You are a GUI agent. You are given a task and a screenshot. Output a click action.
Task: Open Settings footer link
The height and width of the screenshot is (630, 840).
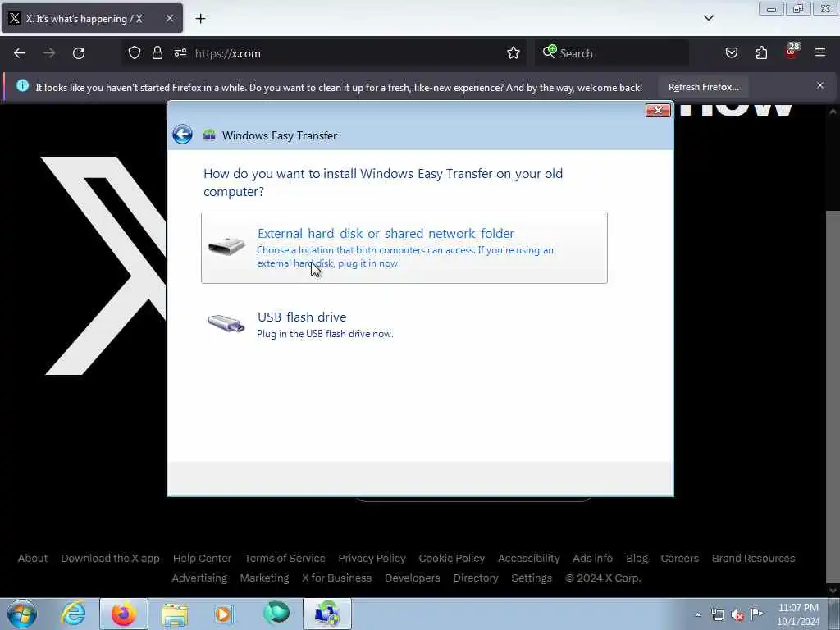pos(532,578)
